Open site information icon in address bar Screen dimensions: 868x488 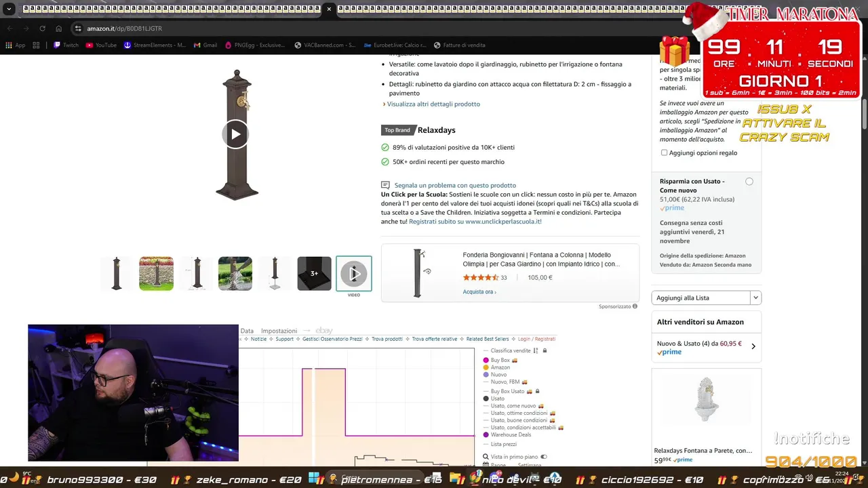pyautogui.click(x=78, y=28)
